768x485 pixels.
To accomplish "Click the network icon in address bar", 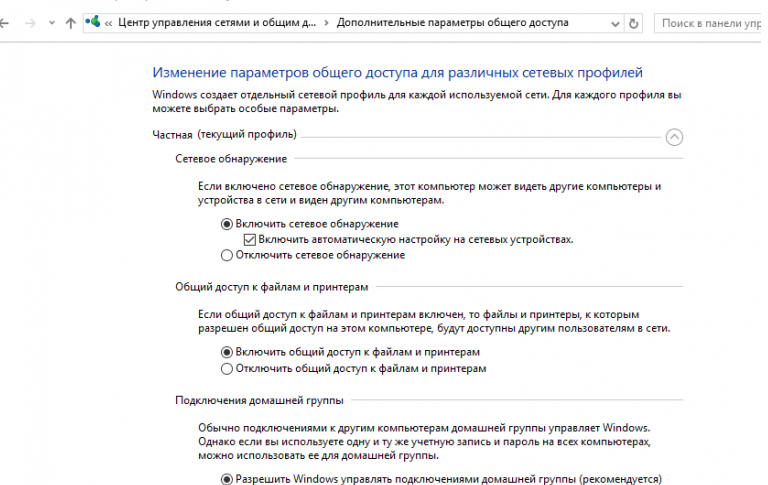I will 93,22.
